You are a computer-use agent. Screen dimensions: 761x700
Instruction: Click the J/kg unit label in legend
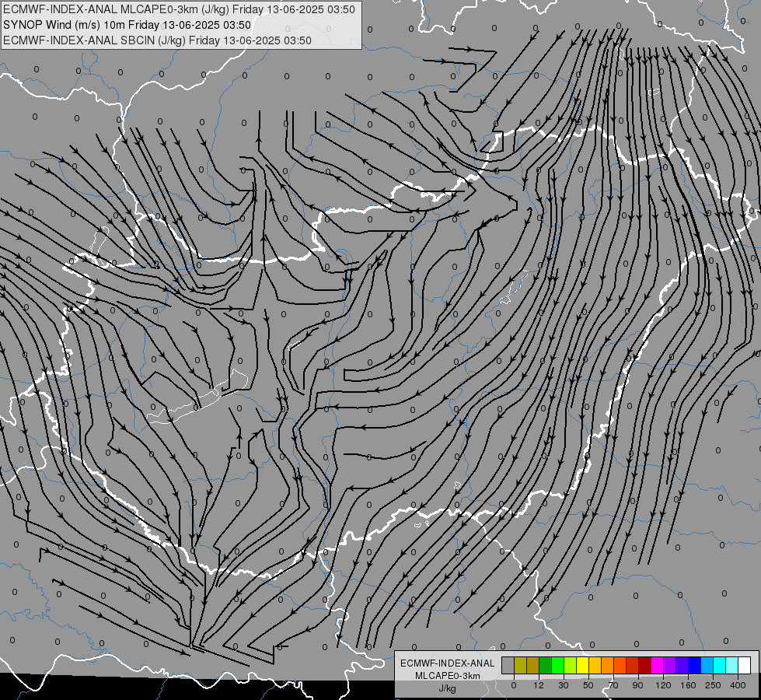point(447,688)
